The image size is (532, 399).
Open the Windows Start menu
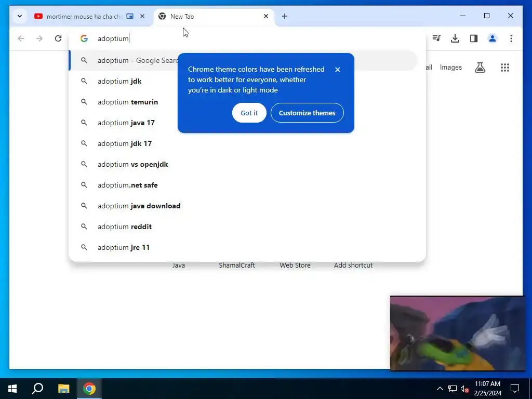[x=12, y=389]
